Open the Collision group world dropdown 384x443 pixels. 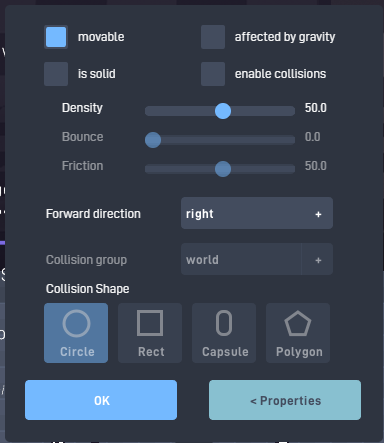(241, 259)
